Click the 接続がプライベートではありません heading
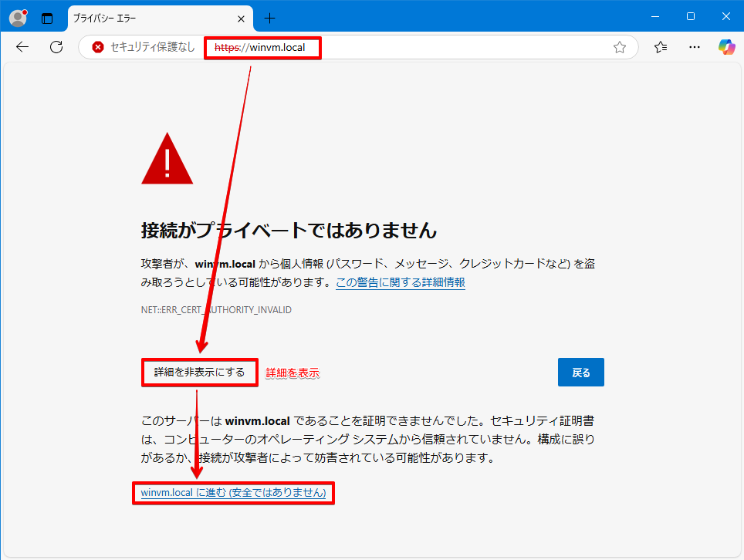The height and width of the screenshot is (560, 744). (x=289, y=231)
